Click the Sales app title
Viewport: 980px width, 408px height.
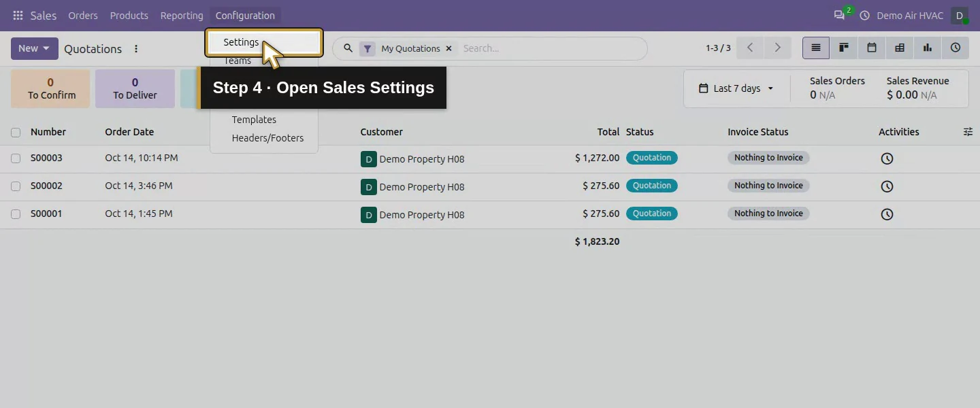pyautogui.click(x=44, y=16)
